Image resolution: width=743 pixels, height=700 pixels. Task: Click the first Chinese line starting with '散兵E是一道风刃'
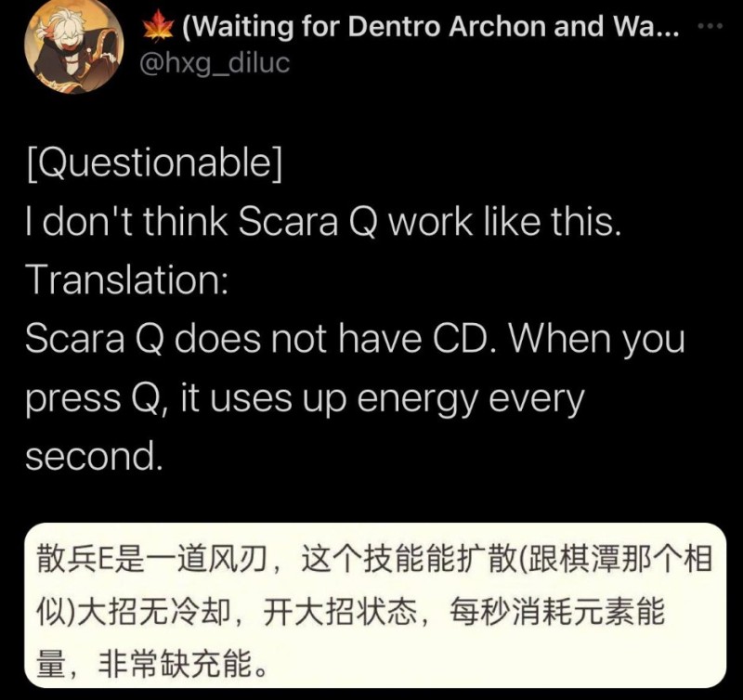tap(375, 559)
